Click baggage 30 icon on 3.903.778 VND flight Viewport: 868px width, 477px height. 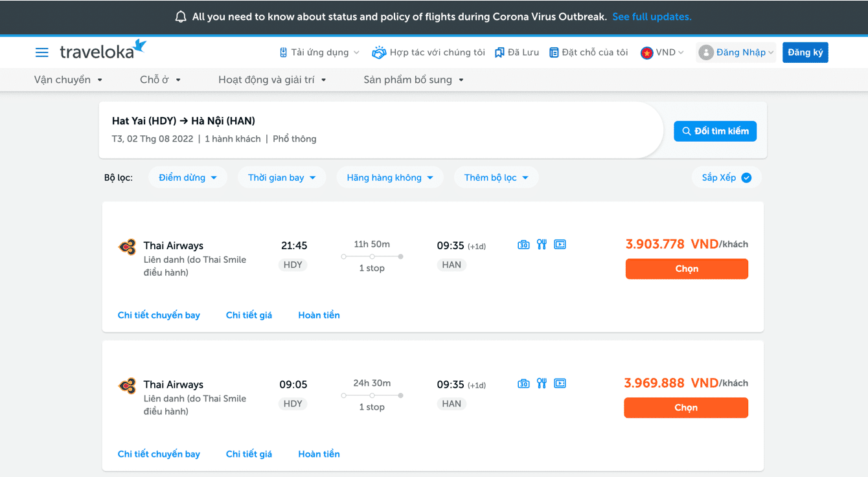point(523,245)
